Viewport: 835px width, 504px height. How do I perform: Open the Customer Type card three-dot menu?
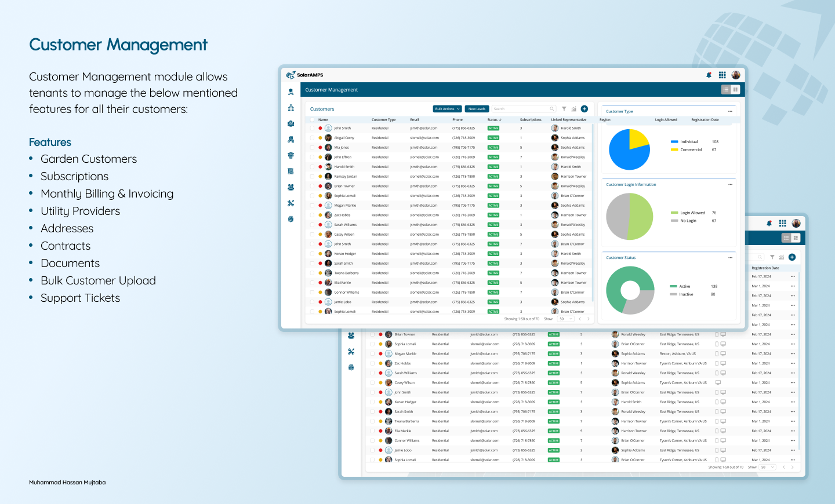click(x=730, y=111)
